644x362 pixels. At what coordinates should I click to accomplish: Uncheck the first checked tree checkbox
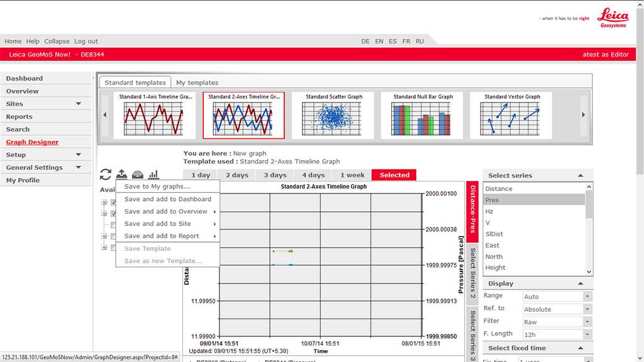(113, 202)
